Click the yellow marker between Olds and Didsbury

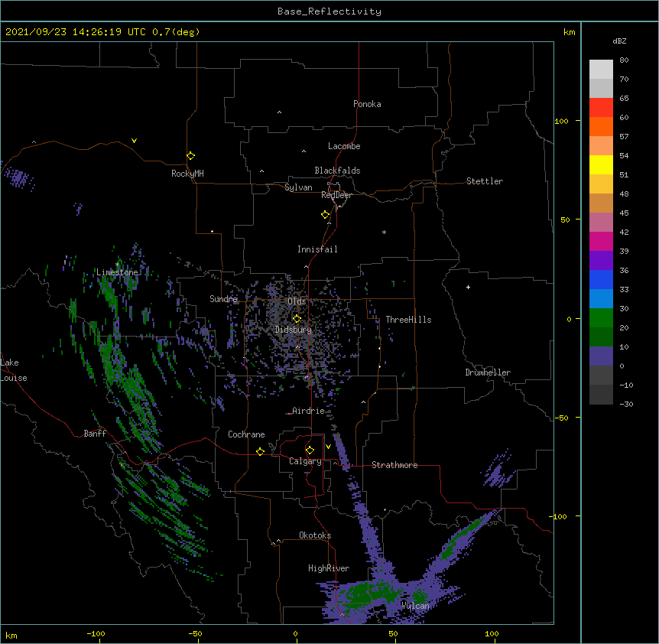coord(297,319)
